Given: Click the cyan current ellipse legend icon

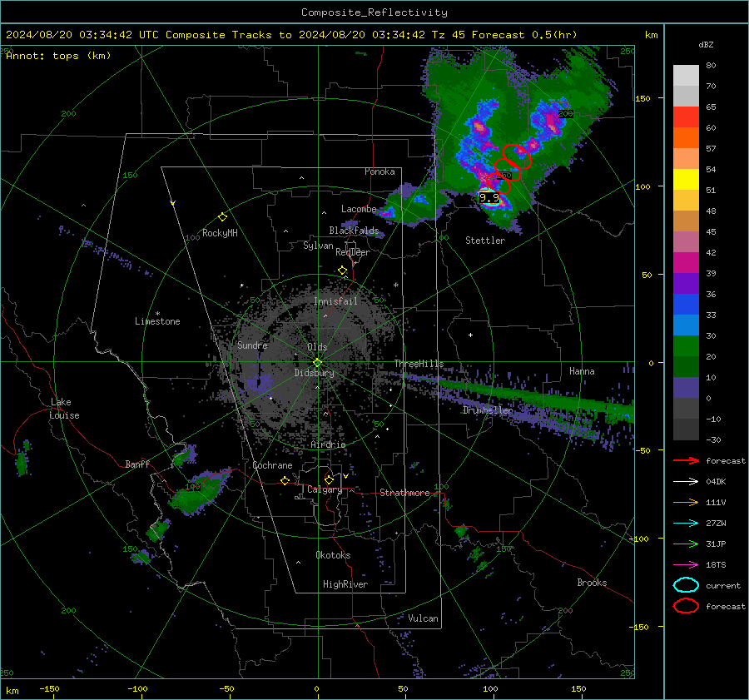Looking at the screenshot, I should coord(686,585).
